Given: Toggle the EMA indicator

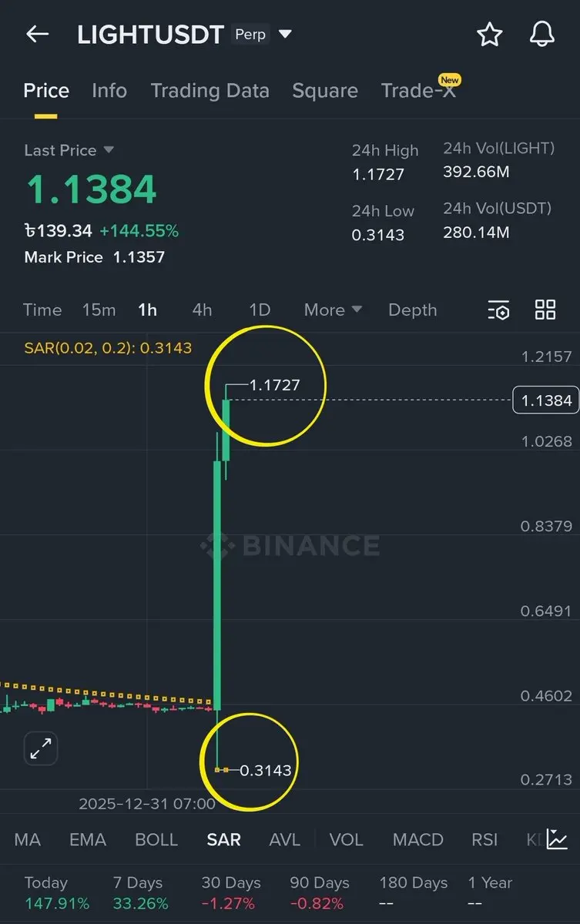Looking at the screenshot, I should pyautogui.click(x=88, y=839).
